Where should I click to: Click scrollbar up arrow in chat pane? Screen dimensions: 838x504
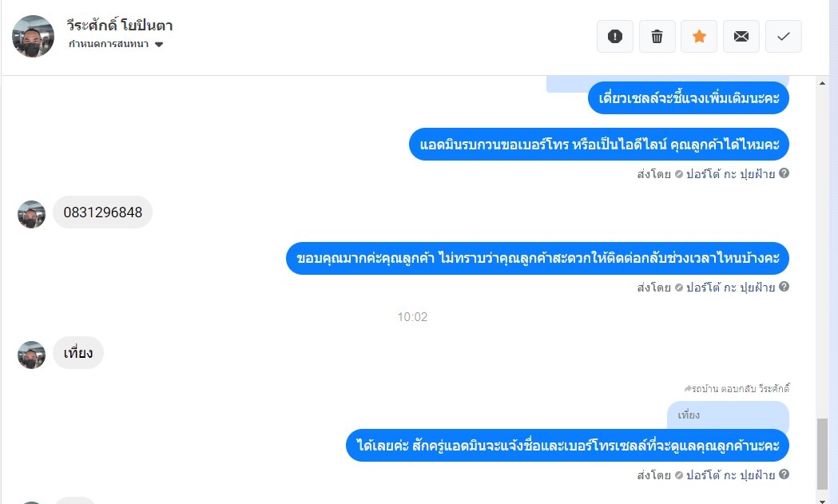coord(822,83)
